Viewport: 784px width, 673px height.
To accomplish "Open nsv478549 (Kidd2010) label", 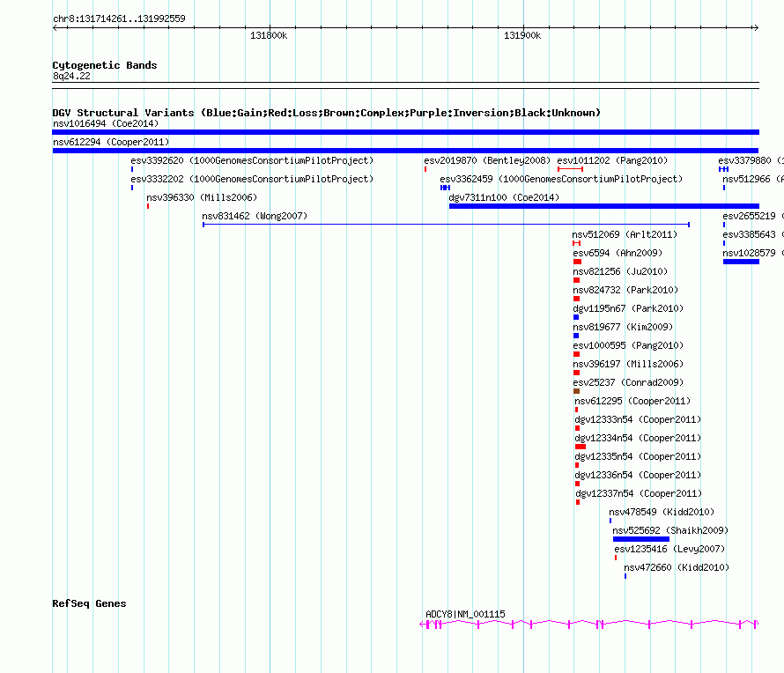I will [x=662, y=512].
